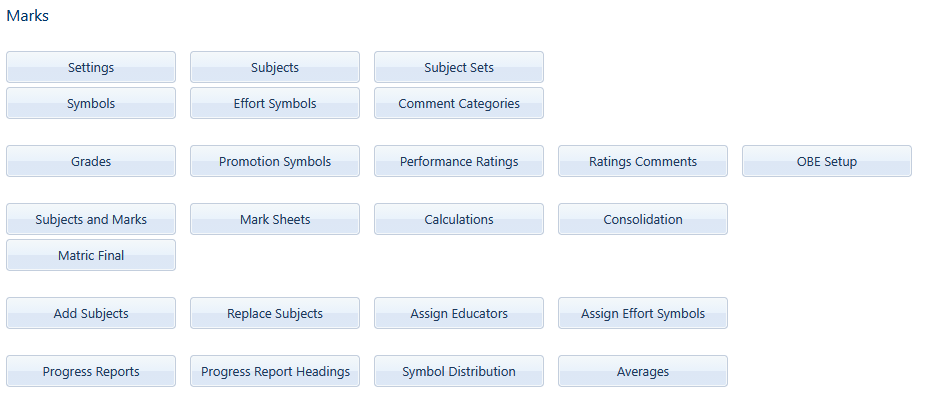Viewport: 938px width, 398px height.
Task: Click the Subjects button
Action: point(275,67)
